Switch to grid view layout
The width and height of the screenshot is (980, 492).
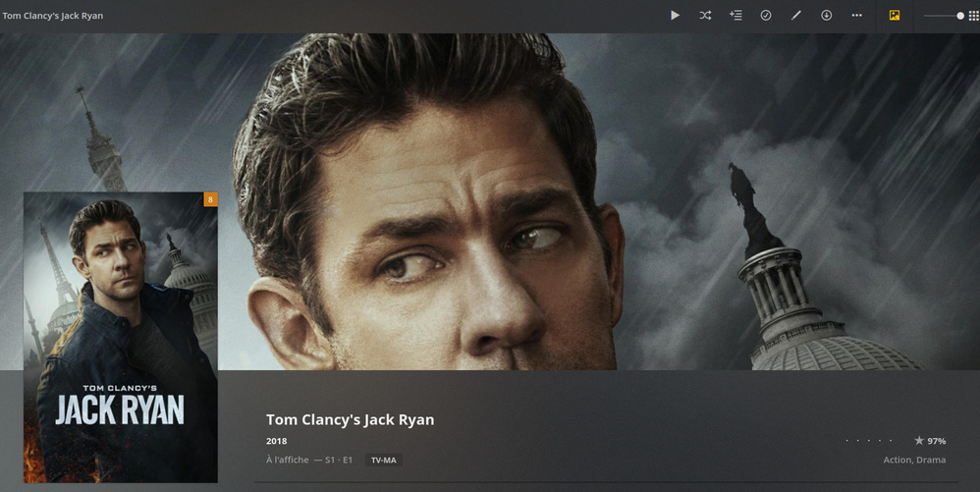tap(974, 16)
